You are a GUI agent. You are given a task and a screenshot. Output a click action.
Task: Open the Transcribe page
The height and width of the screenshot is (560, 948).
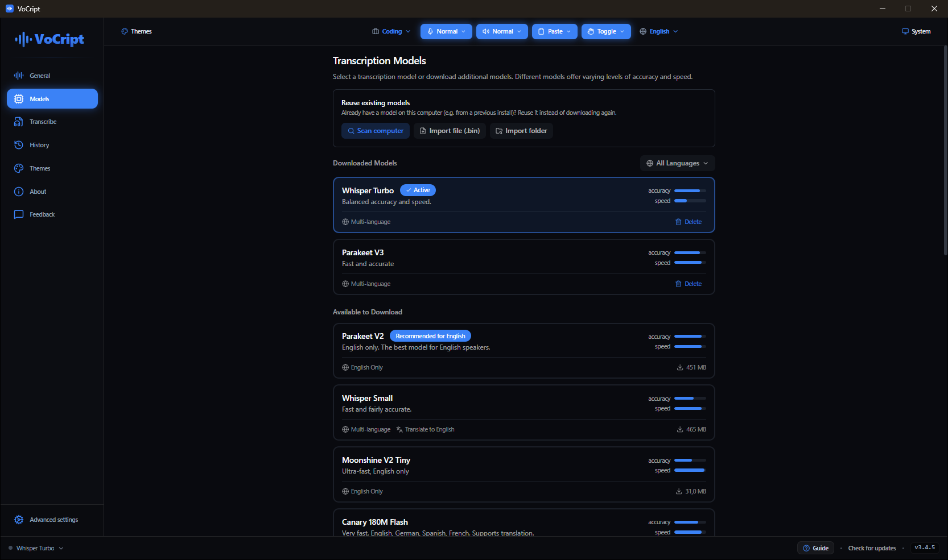[52, 122]
